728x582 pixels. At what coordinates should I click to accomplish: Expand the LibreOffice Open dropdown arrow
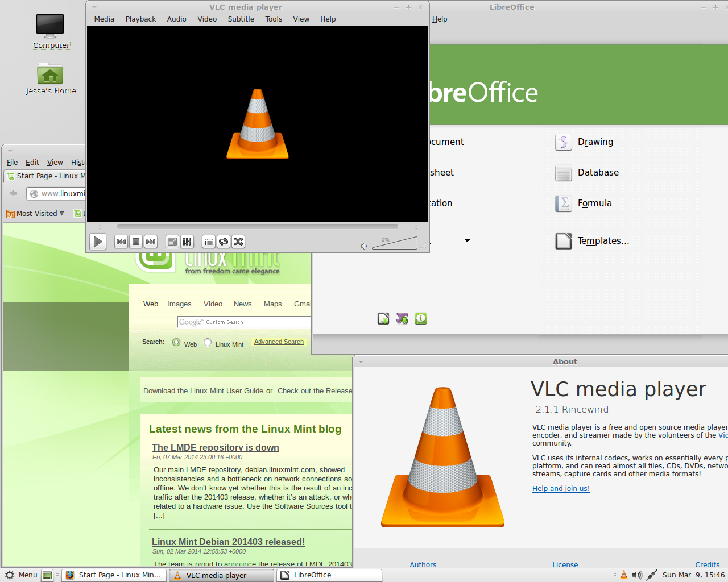(467, 240)
